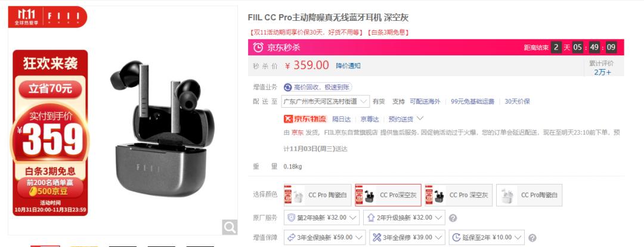Click the help icon after 延保至2年

(x=532, y=237)
